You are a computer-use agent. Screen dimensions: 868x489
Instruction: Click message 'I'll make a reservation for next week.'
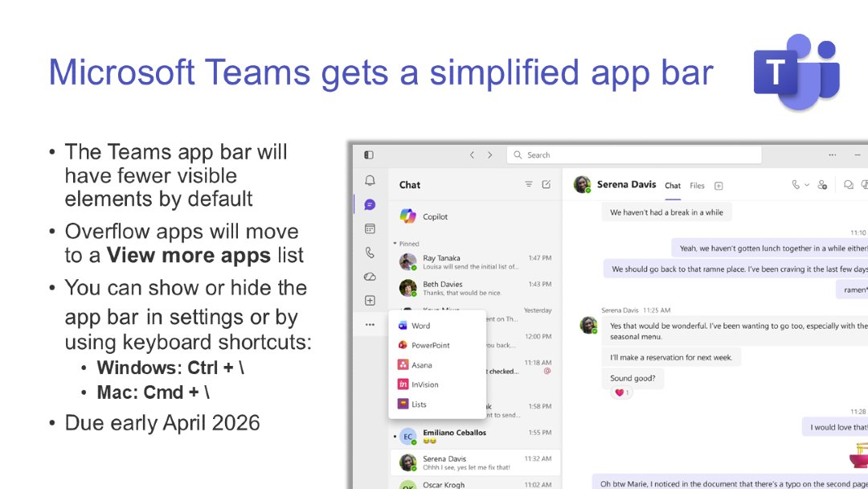(x=671, y=357)
